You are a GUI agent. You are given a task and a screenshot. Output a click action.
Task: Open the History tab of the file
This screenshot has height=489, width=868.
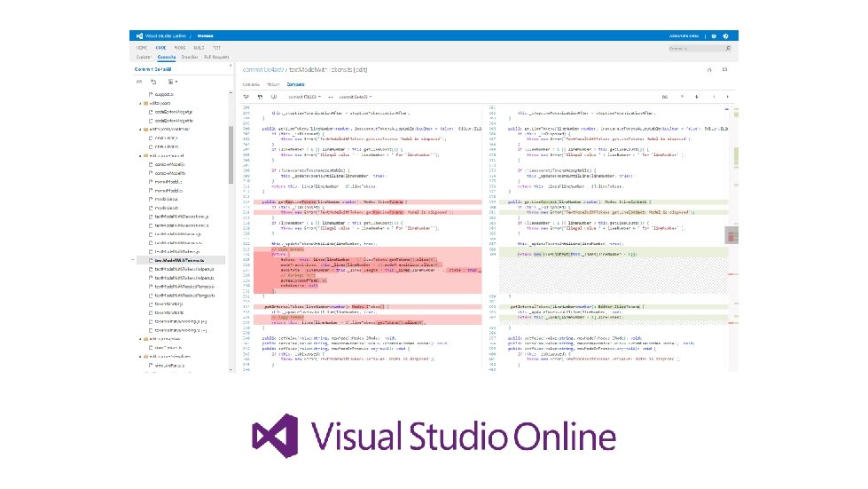point(273,84)
